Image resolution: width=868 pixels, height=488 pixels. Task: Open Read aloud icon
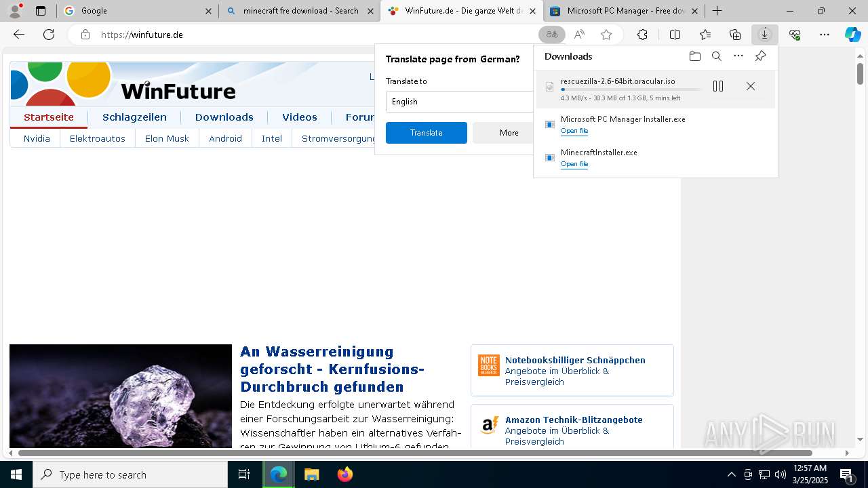pos(579,35)
